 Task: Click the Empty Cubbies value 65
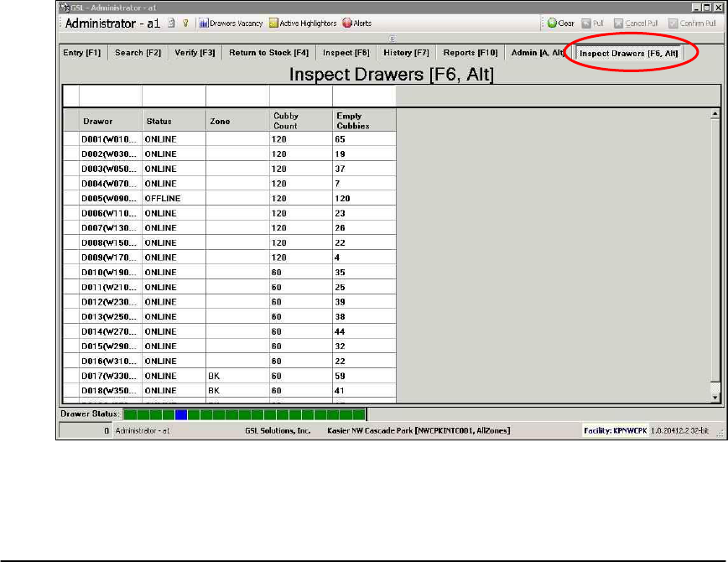[365, 139]
